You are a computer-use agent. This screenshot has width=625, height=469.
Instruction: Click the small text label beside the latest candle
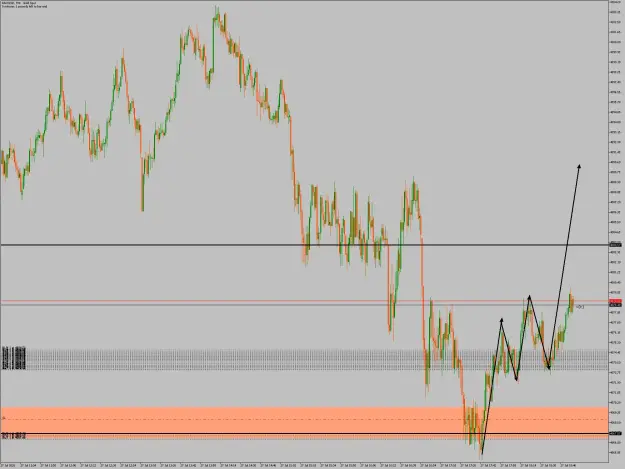pyautogui.click(x=580, y=307)
